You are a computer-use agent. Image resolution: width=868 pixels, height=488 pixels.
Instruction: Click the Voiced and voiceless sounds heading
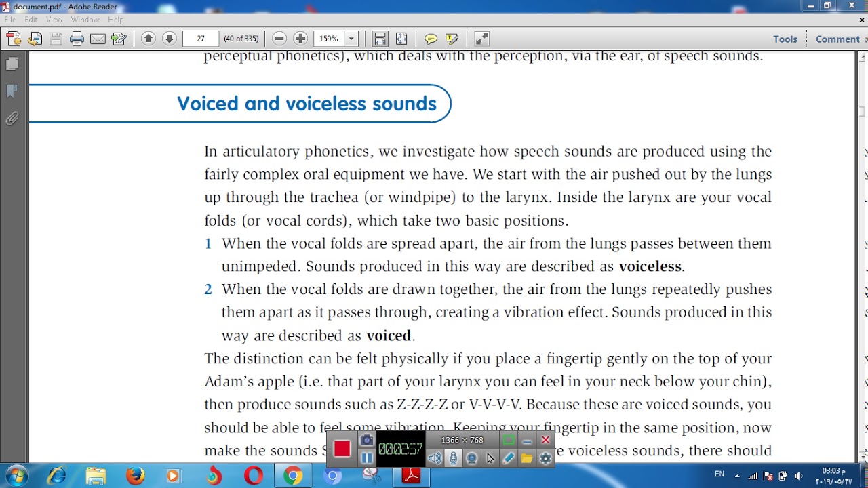click(x=307, y=104)
